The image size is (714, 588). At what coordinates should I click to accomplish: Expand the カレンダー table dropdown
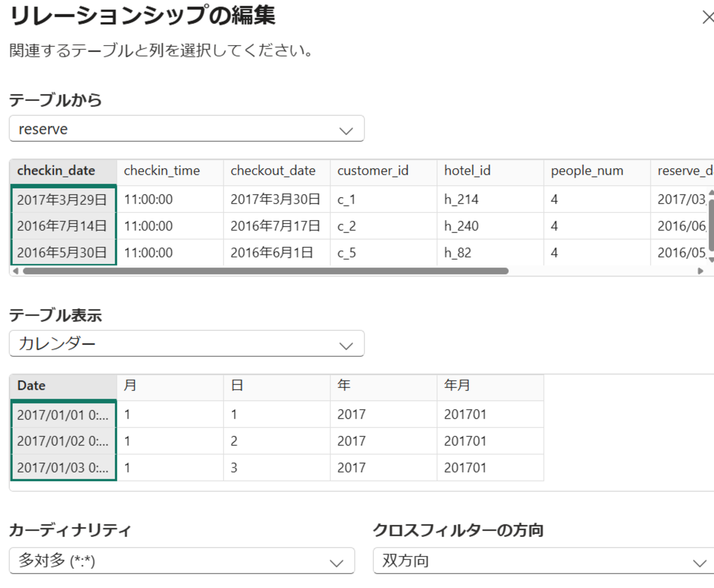click(x=187, y=344)
